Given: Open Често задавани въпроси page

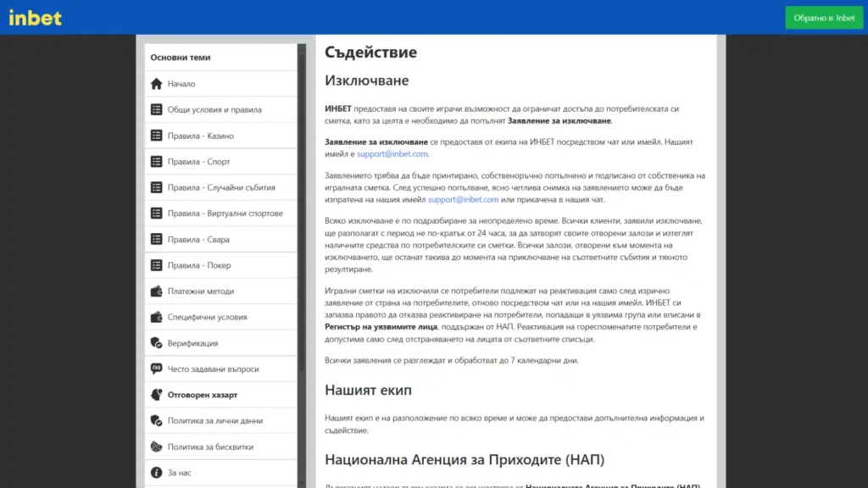Looking at the screenshot, I should coord(221,369).
